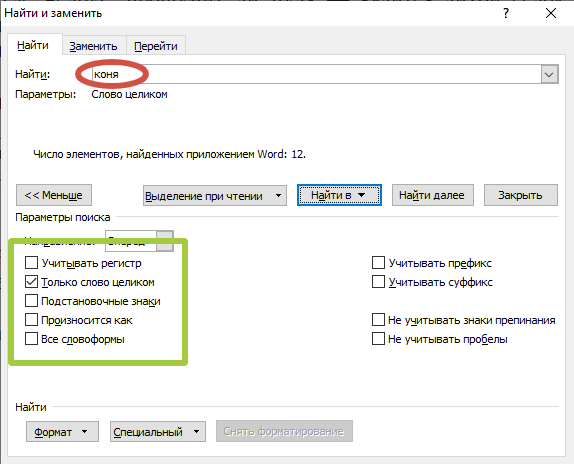Select the Найти tab
574x464 pixels.
point(34,45)
